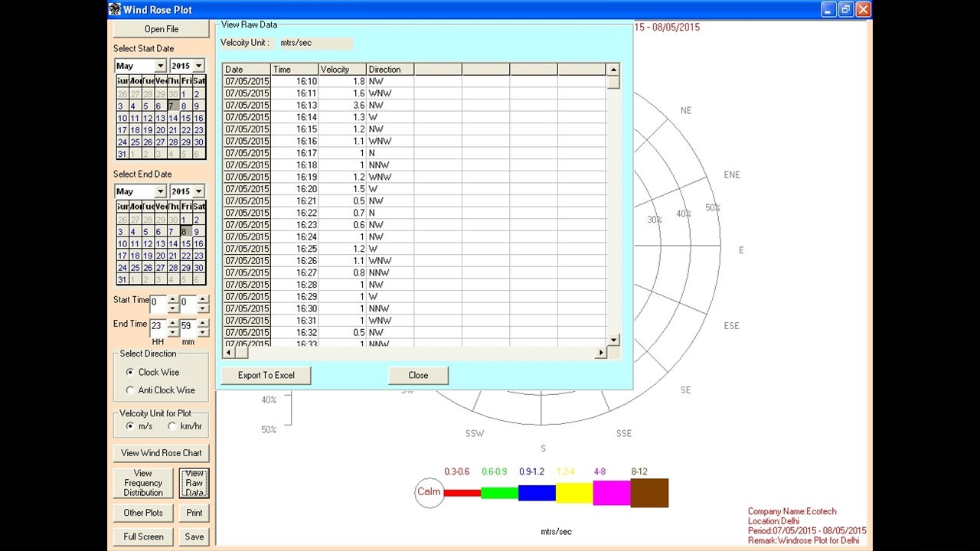980x551 pixels.
Task: Click View Wind Rose Chart button
Action: tap(162, 453)
